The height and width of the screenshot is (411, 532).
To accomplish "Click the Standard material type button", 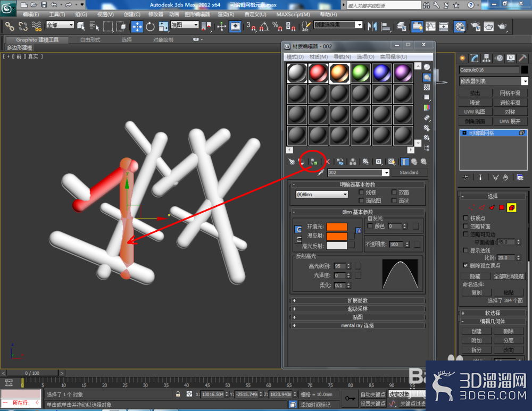I will click(409, 173).
